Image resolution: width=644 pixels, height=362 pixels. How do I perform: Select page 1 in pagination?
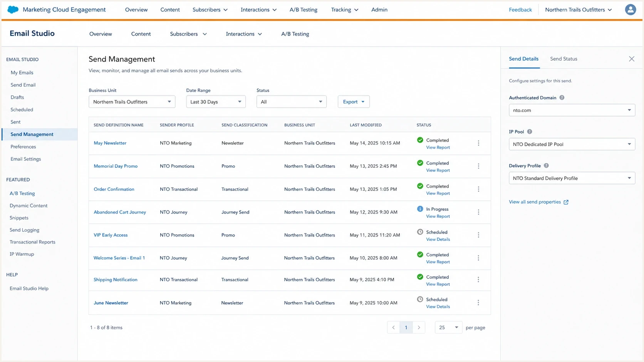406,327
